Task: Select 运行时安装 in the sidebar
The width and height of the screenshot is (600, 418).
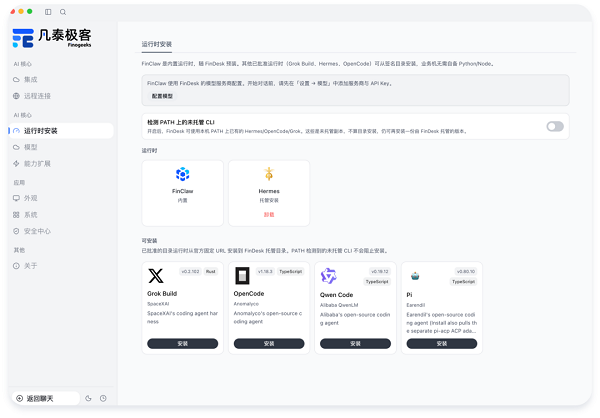Action: [x=61, y=131]
